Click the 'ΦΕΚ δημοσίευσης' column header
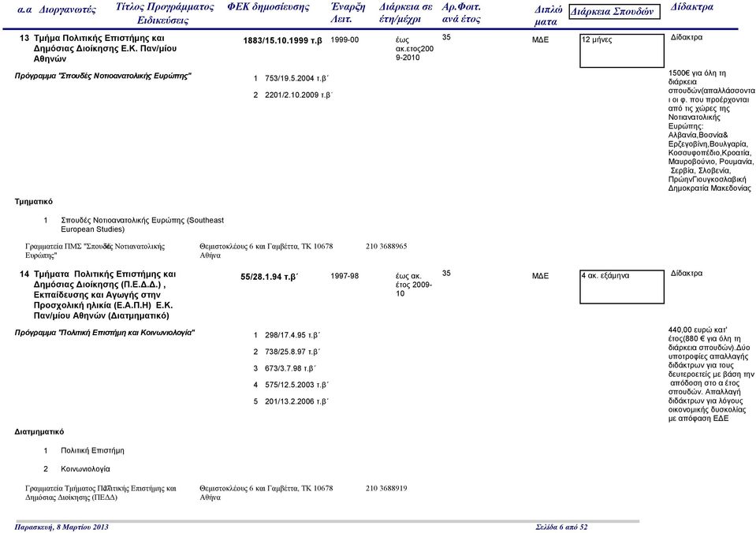 click(x=268, y=7)
